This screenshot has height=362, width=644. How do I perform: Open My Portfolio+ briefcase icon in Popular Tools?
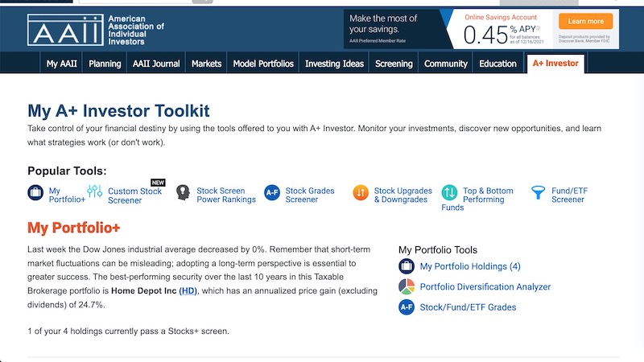tap(35, 192)
